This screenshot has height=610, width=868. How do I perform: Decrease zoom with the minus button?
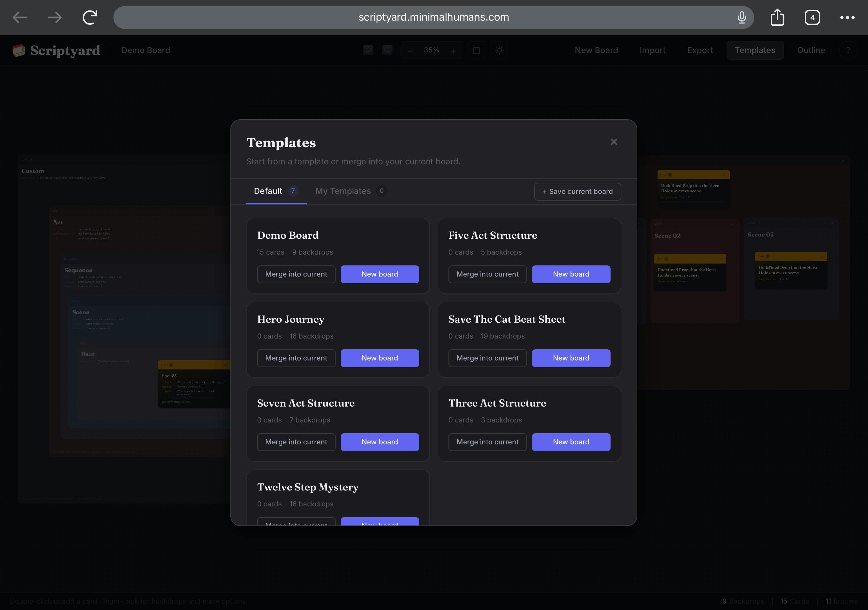pyautogui.click(x=410, y=51)
